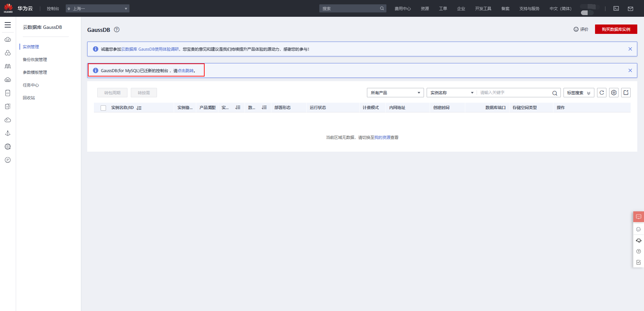Click the keyword search magnifier icon

click(x=555, y=93)
